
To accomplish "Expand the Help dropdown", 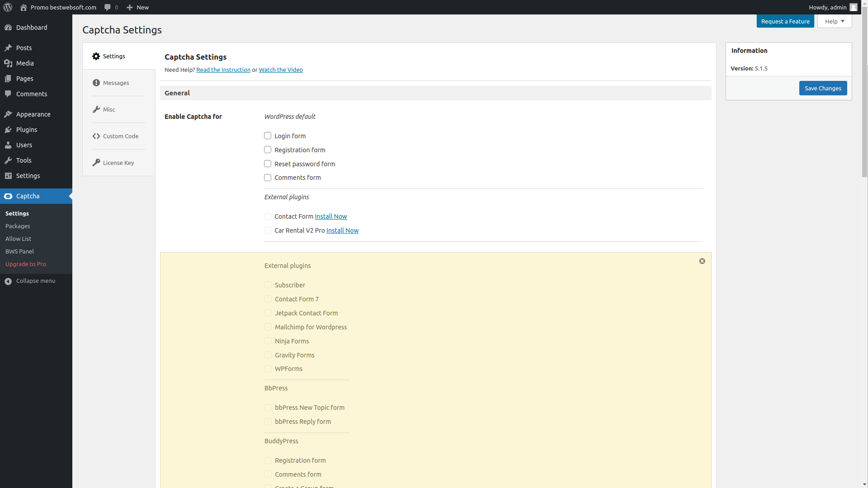I will point(835,21).
